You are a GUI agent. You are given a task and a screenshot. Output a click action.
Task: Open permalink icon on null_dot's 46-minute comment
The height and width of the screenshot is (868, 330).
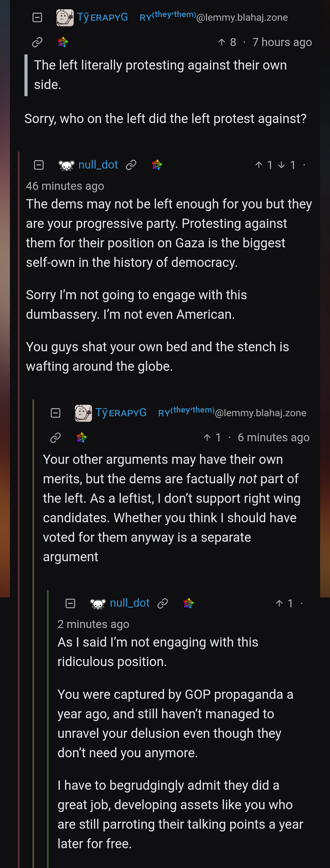[131, 165]
